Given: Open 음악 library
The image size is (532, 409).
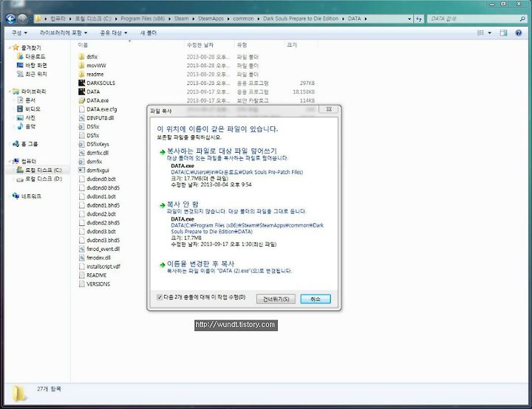Looking at the screenshot, I should [30, 126].
